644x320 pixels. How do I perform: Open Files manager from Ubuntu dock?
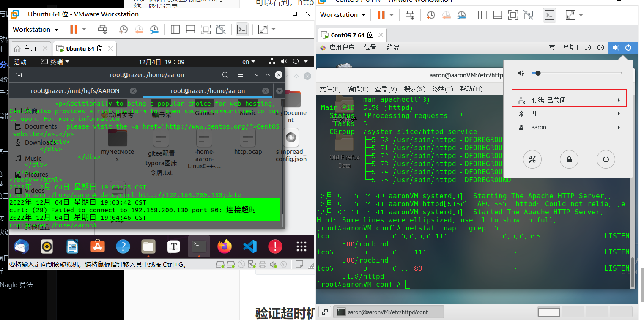(x=148, y=246)
